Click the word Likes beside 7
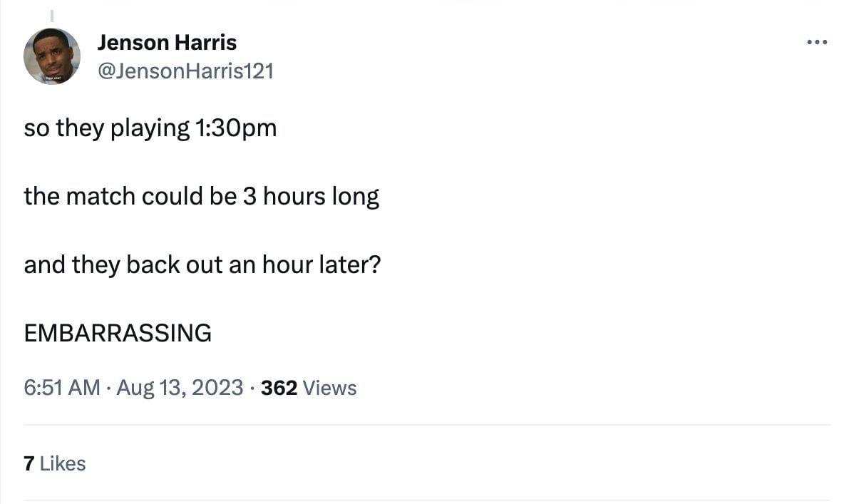This screenshot has height=504, width=849. [x=63, y=463]
